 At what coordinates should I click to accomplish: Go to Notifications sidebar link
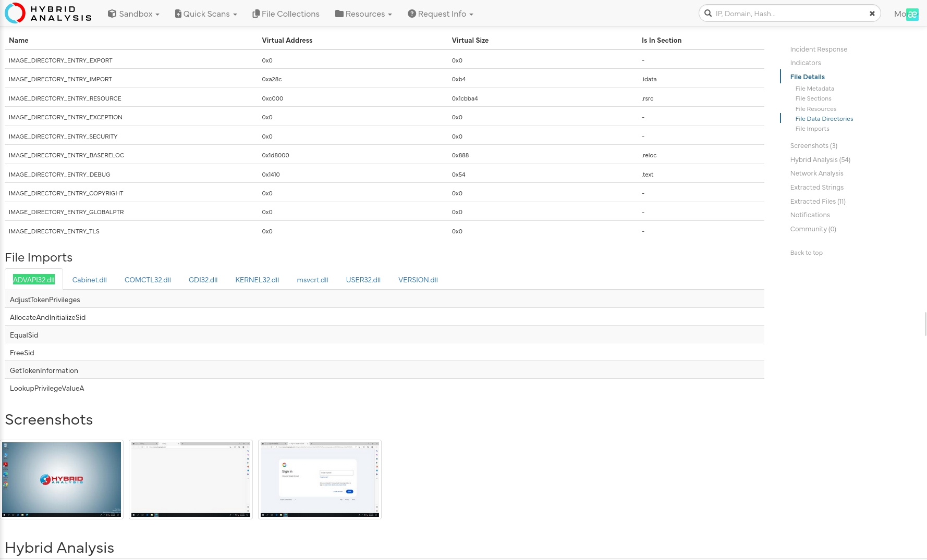tap(810, 215)
